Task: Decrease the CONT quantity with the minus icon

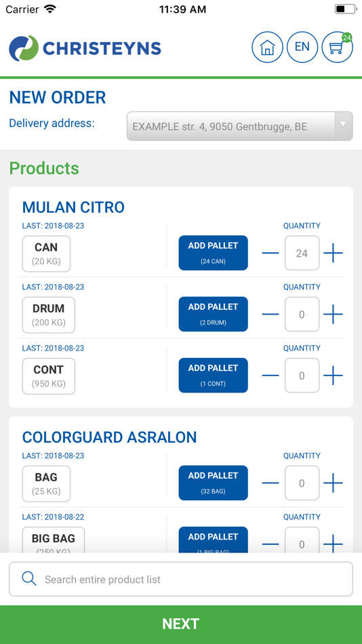Action: (270, 376)
